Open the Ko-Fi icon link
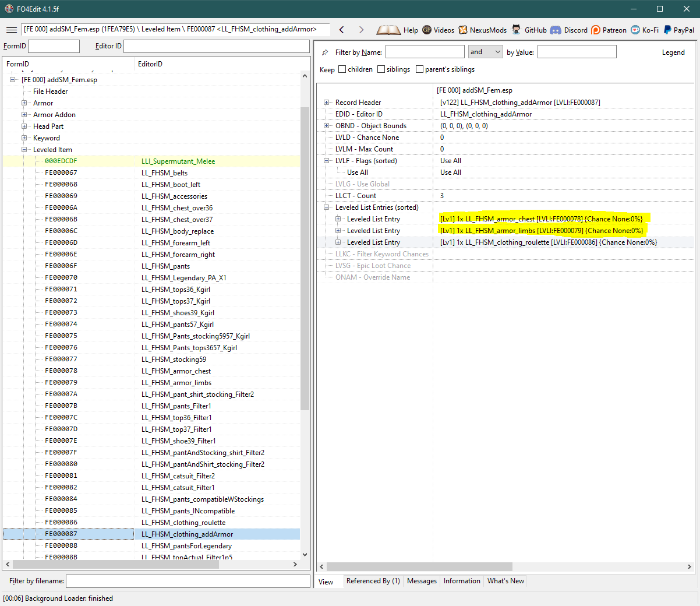This screenshot has width=700, height=606. pos(635,30)
